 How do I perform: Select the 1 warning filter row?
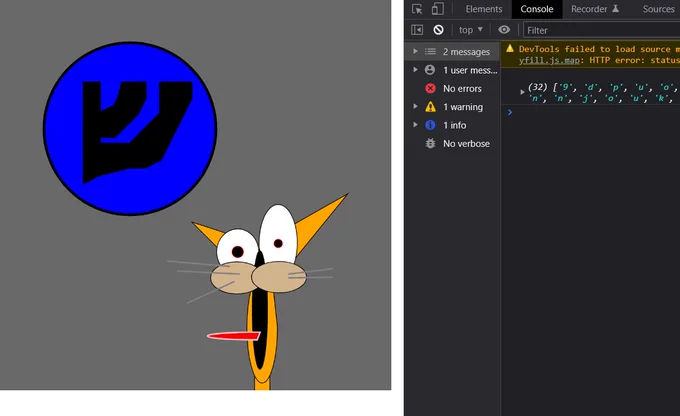[452, 107]
